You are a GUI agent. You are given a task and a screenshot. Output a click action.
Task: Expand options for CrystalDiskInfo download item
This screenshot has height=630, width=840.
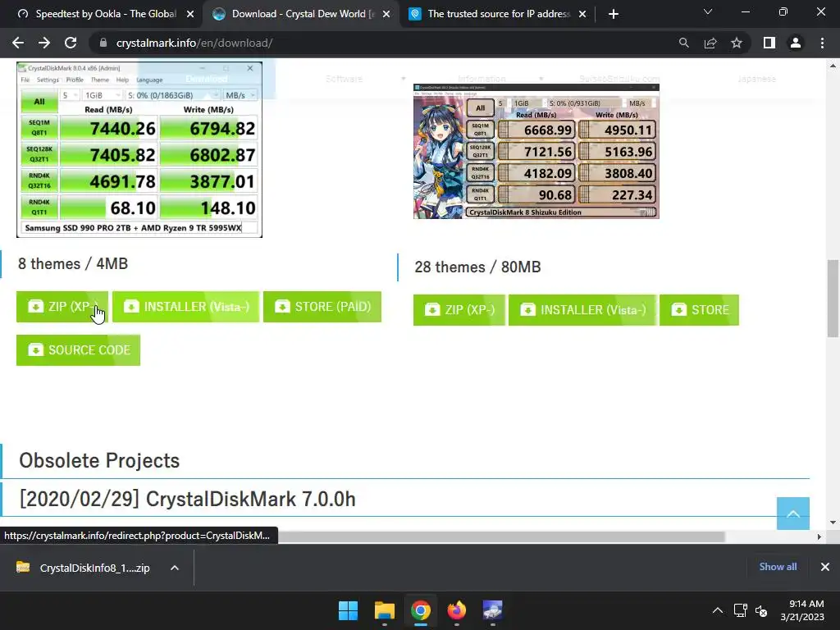pyautogui.click(x=175, y=568)
